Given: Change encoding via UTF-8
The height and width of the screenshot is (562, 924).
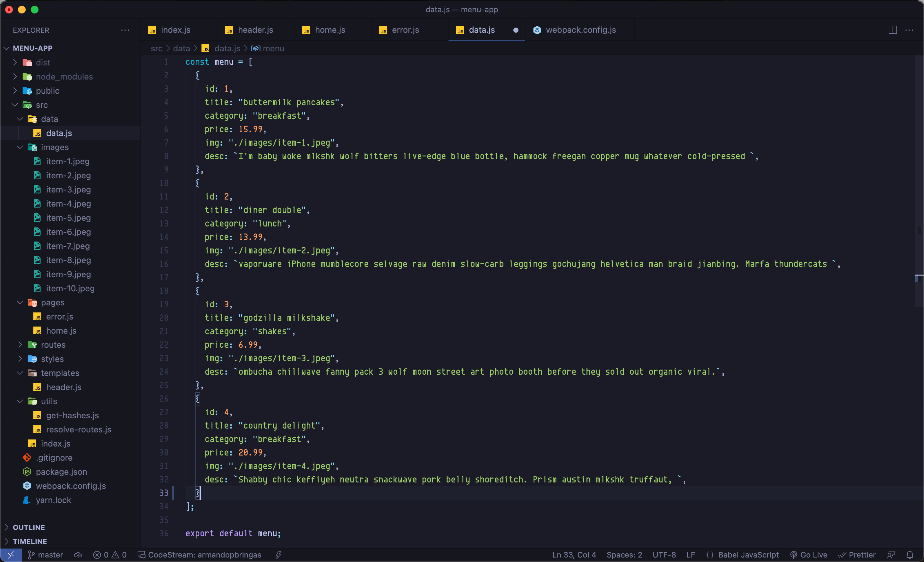Looking at the screenshot, I should click(x=664, y=555).
